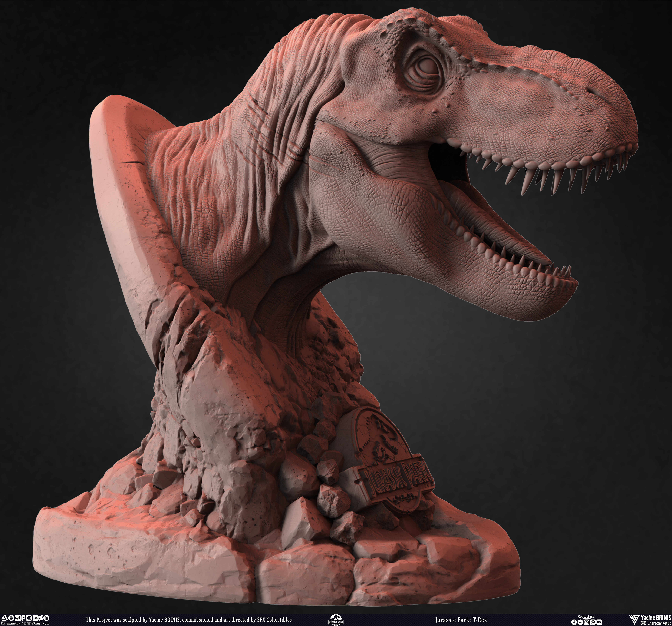This screenshot has width=672, height=626.
Task: Click the ZBrush lightning icon
Action: pos(41,618)
